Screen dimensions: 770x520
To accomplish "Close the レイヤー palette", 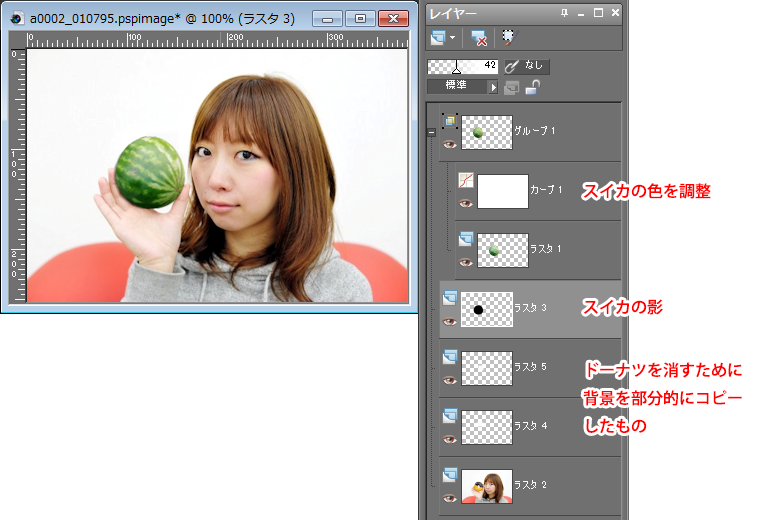I will point(615,13).
